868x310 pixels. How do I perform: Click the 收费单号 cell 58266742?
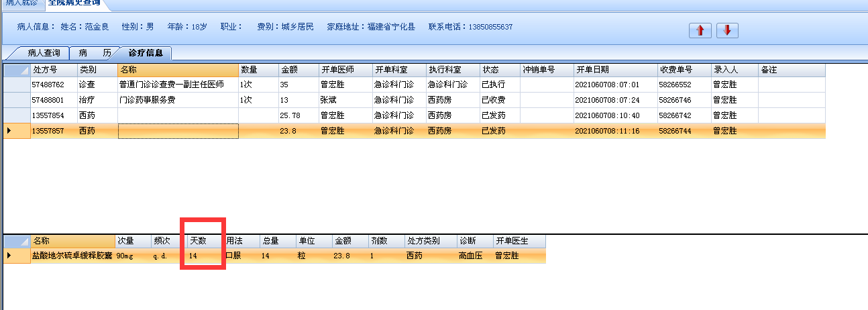684,115
